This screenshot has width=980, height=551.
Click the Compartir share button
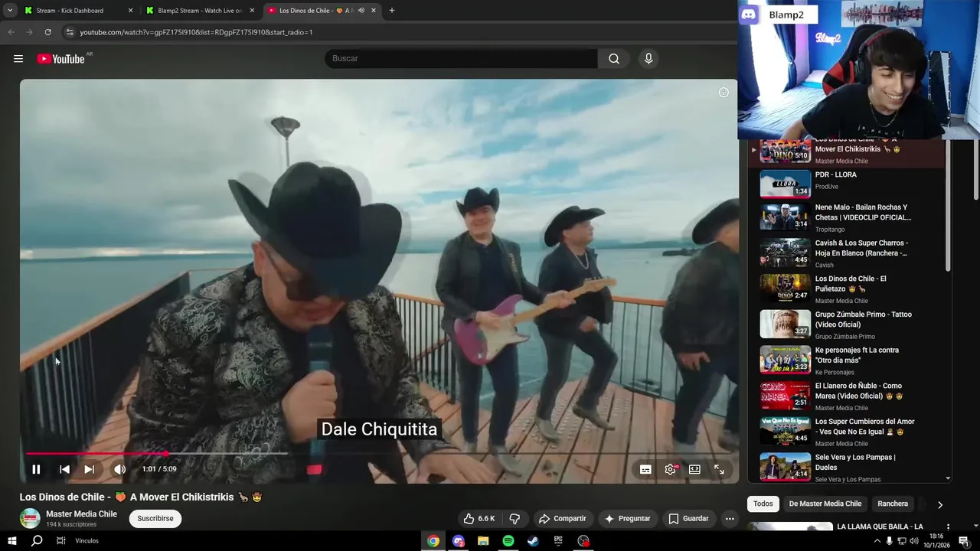pos(562,518)
